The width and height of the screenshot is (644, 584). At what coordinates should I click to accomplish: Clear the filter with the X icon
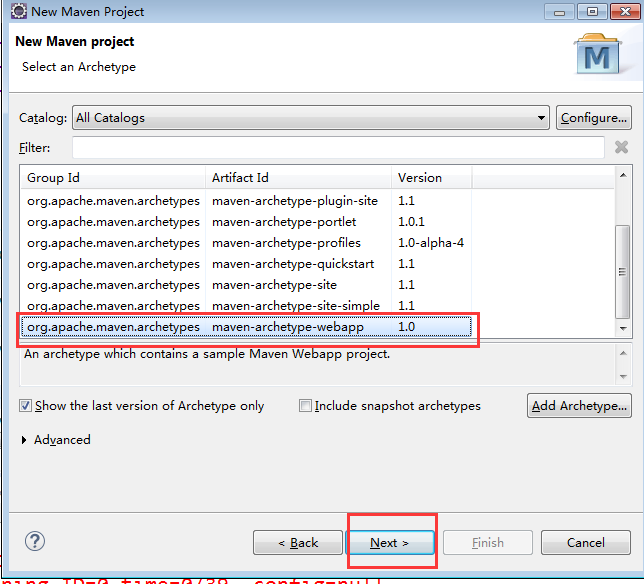[x=621, y=147]
